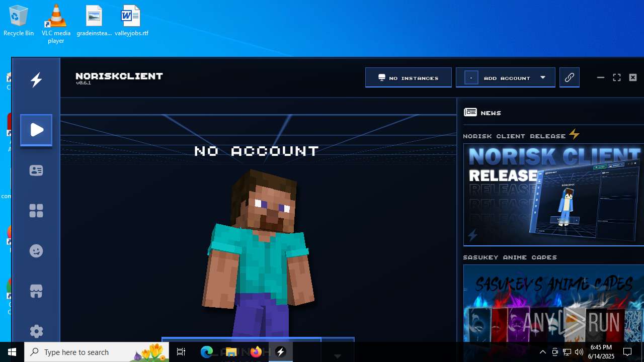Maximize the NoRiskClient window
The image size is (644, 362).
click(617, 77)
